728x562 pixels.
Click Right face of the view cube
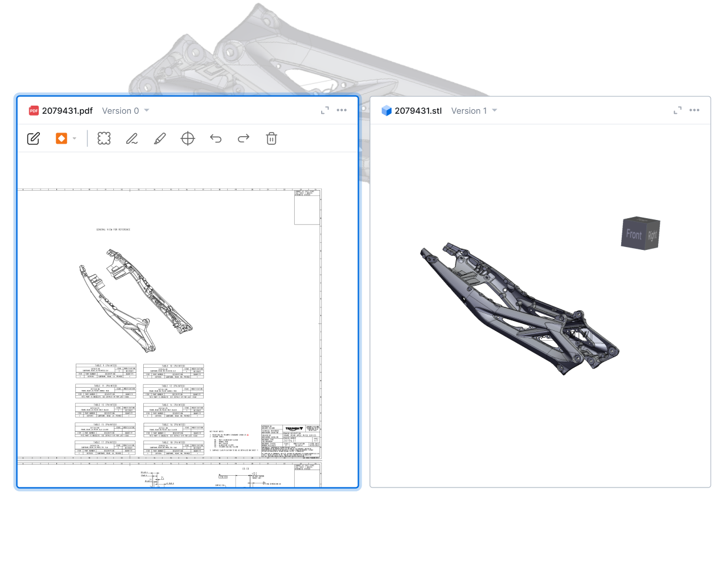(653, 235)
